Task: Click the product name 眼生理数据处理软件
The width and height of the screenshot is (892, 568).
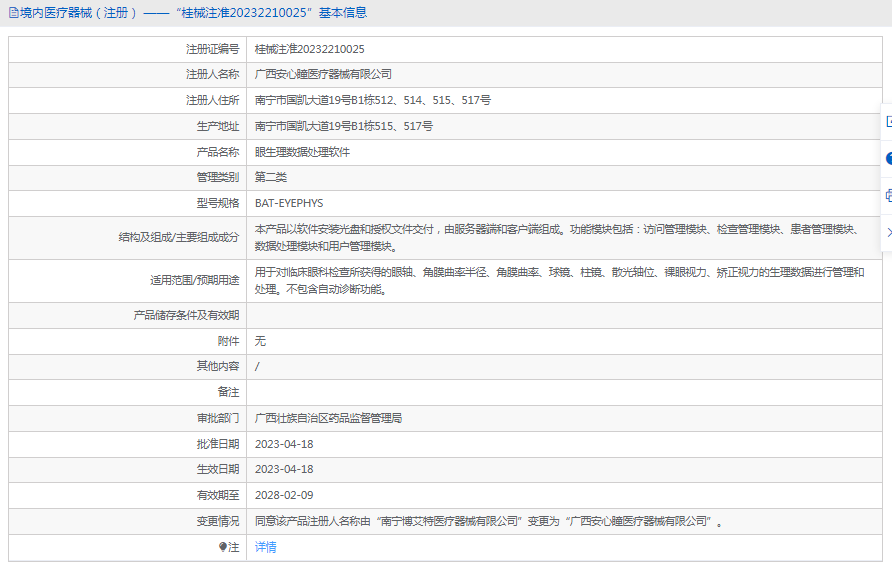Action: pos(302,152)
